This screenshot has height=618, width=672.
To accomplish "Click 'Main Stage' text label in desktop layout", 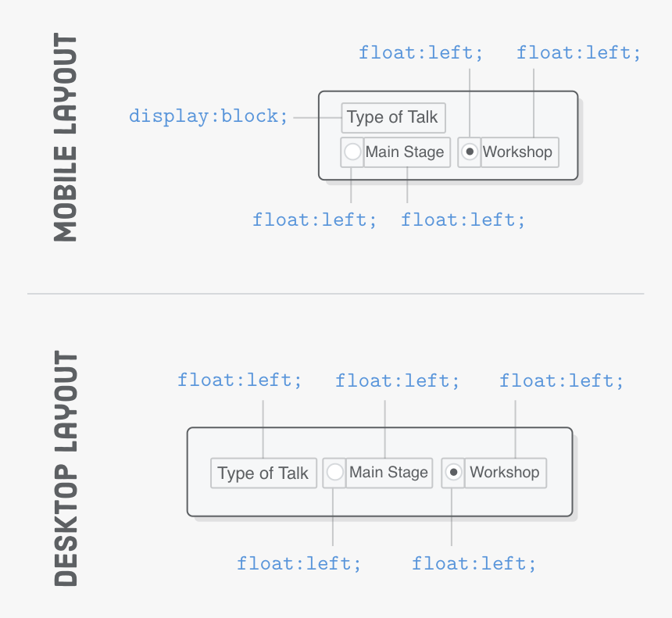I will pyautogui.click(x=388, y=473).
